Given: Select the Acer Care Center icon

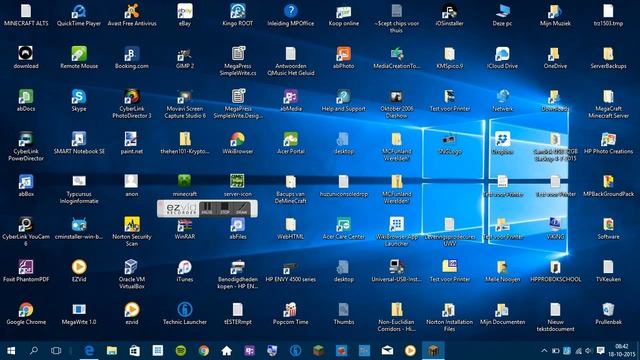Looking at the screenshot, I should pos(343,228).
